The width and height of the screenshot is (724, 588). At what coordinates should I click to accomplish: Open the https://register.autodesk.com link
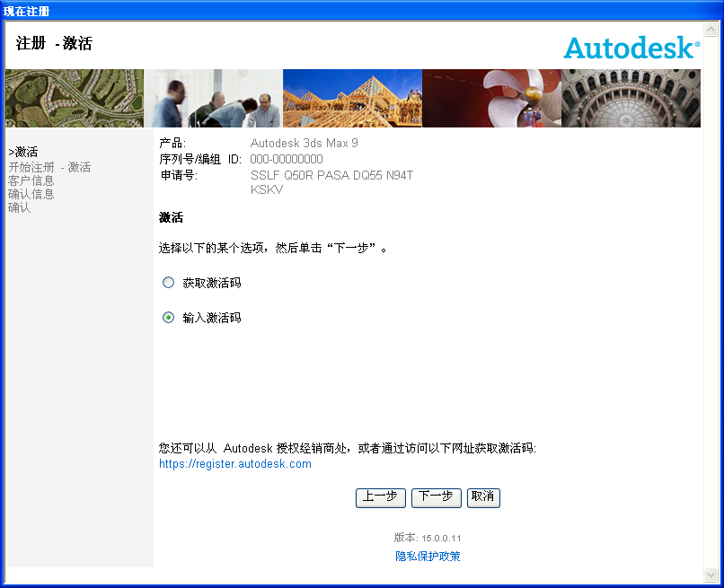point(235,464)
